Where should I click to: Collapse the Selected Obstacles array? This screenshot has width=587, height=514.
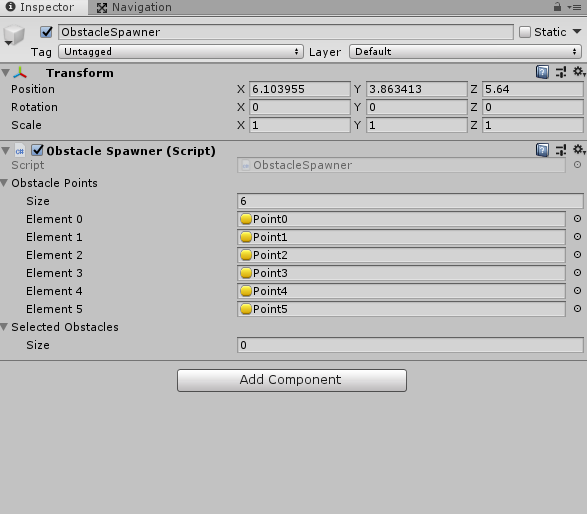(4, 327)
